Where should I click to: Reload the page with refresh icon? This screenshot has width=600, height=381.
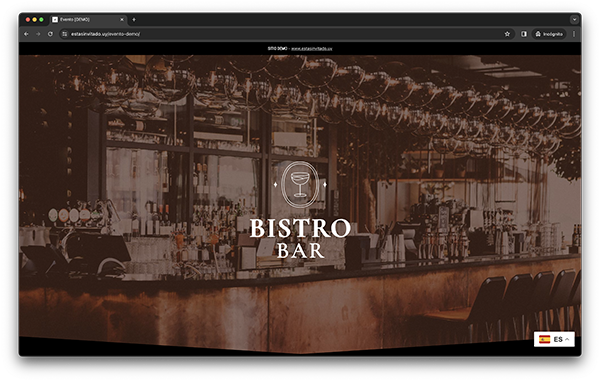(x=50, y=34)
